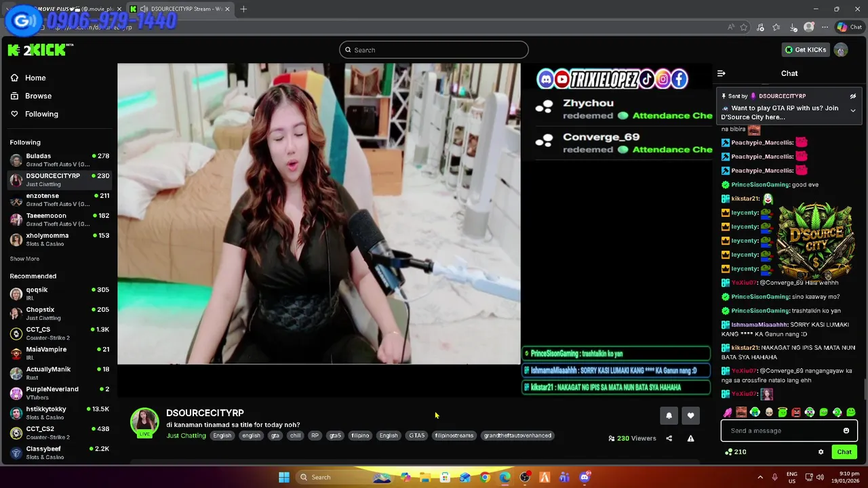
Task: Open browser read aloud icon
Action: point(730,27)
